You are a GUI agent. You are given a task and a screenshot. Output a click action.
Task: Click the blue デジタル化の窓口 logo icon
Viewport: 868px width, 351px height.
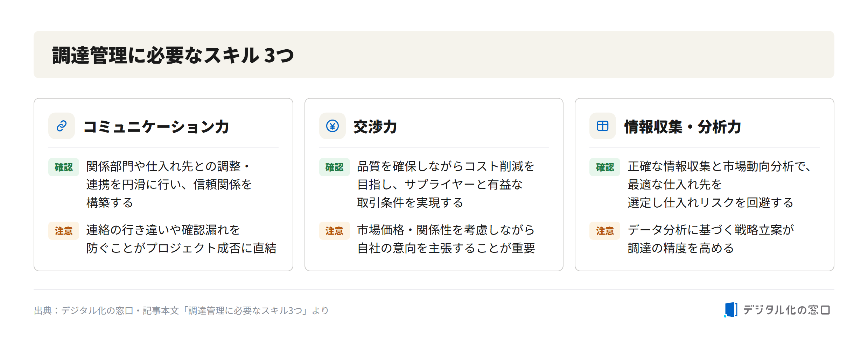coord(731,310)
